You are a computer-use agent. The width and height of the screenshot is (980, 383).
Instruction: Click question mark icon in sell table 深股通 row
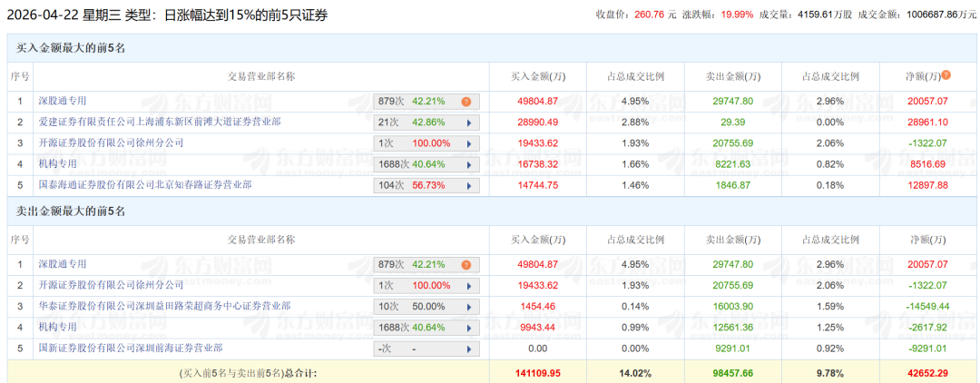466,265
